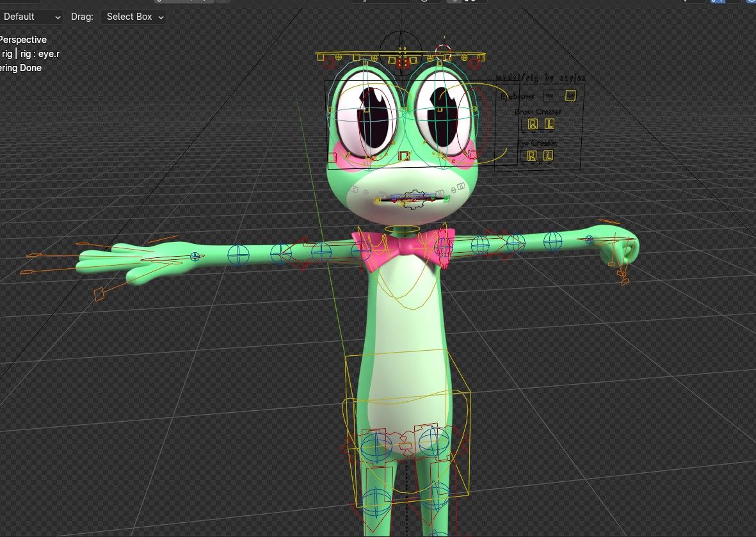Select the pupil square in screen-right eye
This screenshot has height=537, width=756.
tap(440, 110)
